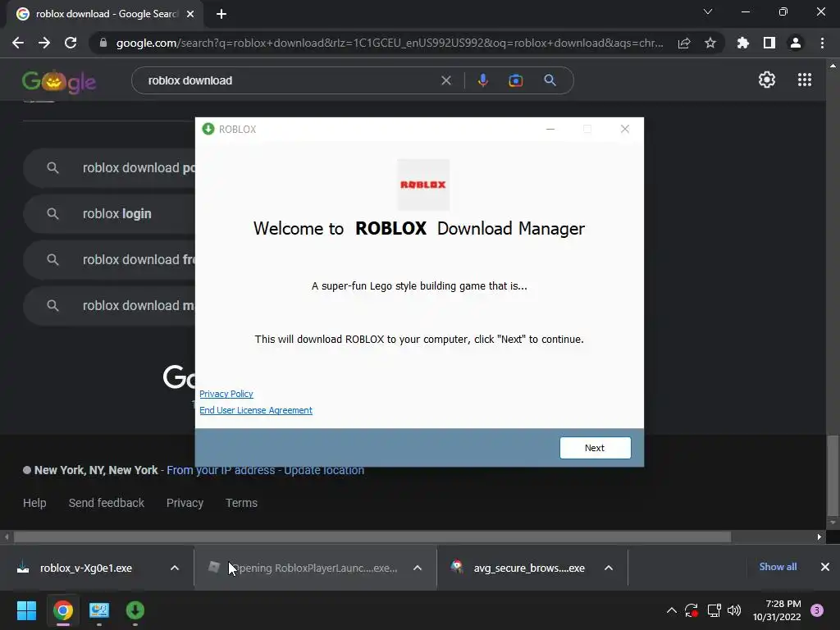
Task: Open Google quick settings gear
Action: (767, 80)
